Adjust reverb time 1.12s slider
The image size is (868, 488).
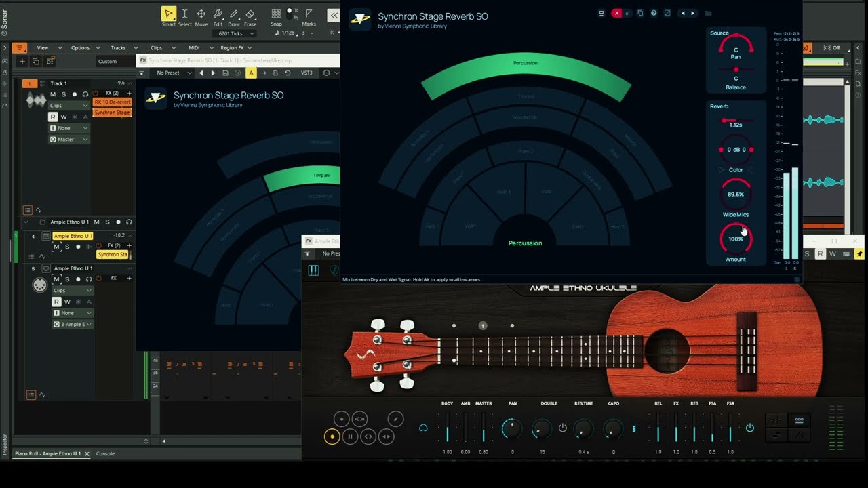(736, 120)
